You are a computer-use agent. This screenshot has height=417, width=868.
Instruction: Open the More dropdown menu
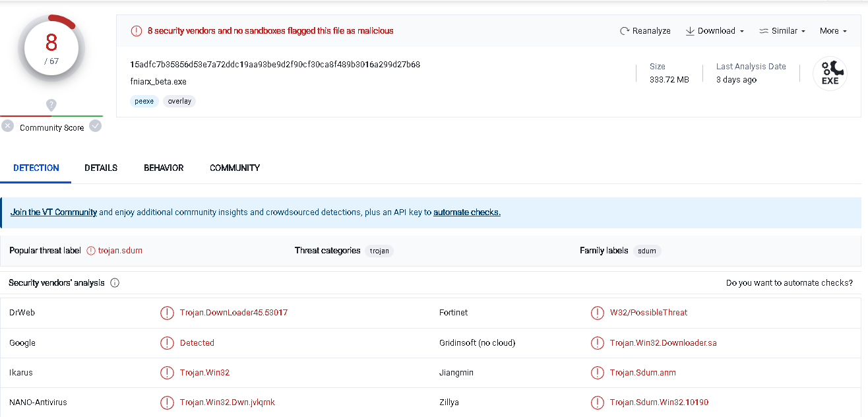pyautogui.click(x=833, y=31)
